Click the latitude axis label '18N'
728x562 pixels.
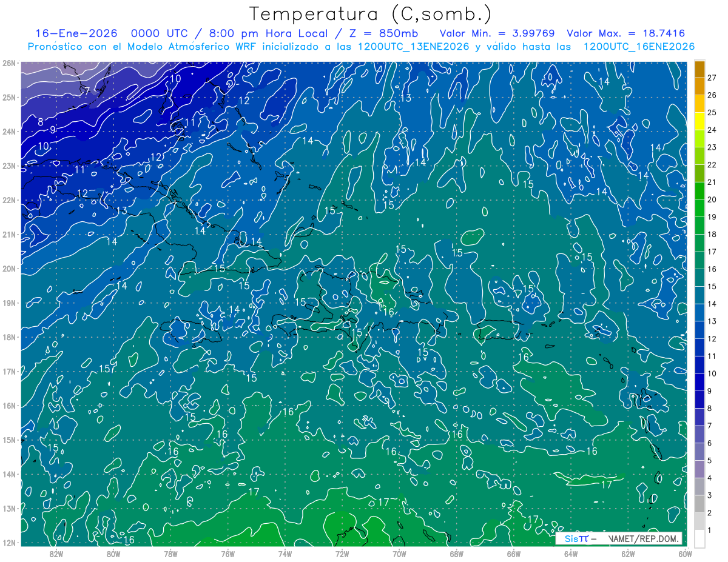8,337
